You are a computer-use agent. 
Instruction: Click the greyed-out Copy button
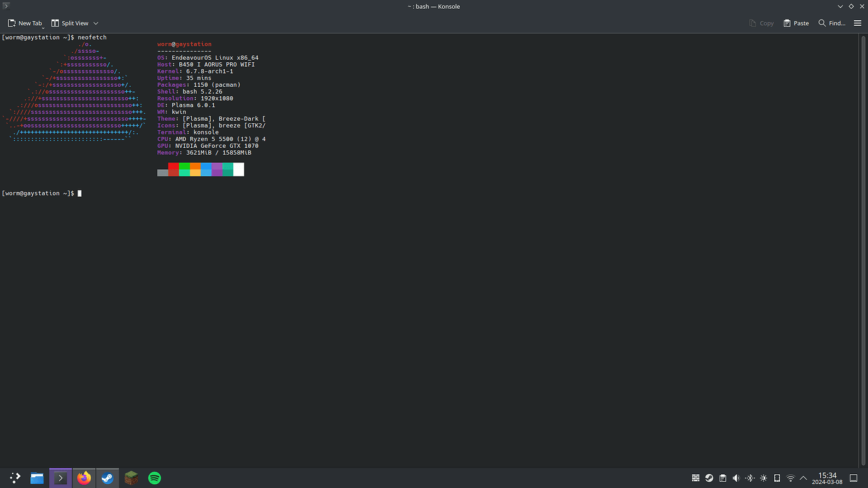762,23
